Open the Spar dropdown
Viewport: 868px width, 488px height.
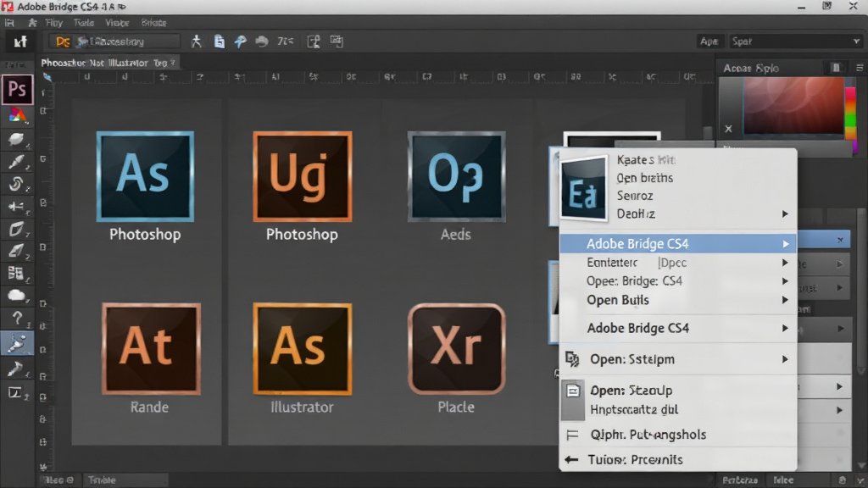pyautogui.click(x=795, y=42)
